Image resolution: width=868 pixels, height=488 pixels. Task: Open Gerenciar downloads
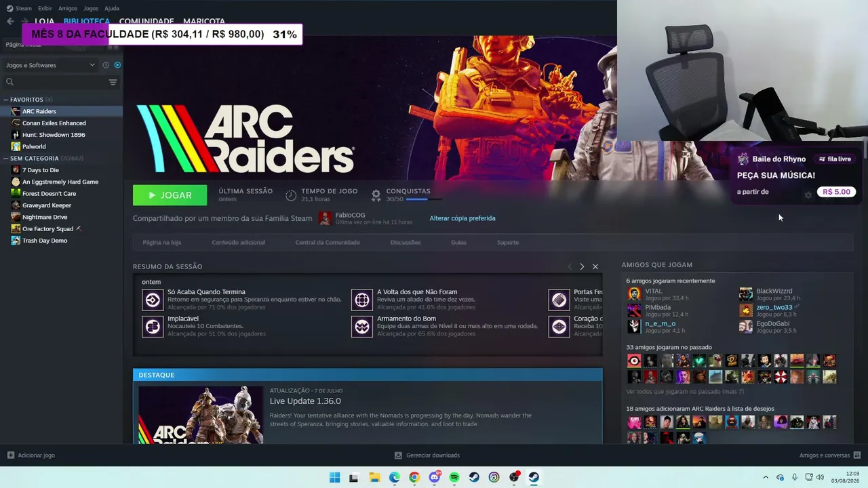point(433,455)
